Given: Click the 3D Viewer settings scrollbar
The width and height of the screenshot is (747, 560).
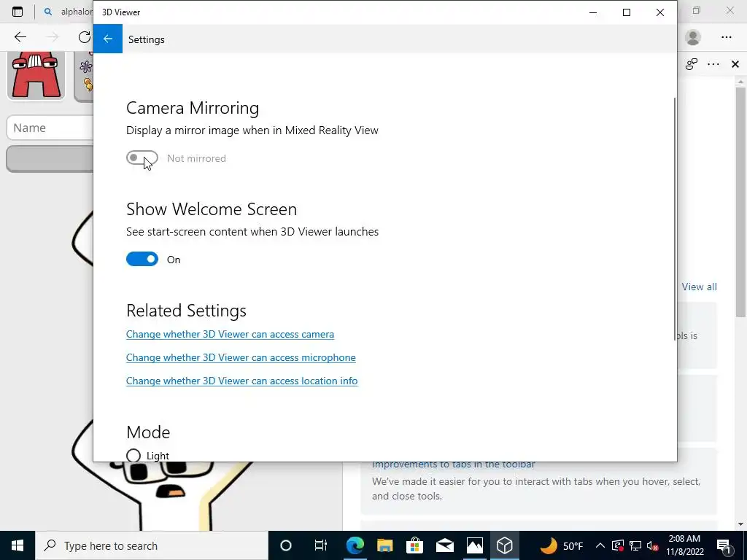Looking at the screenshot, I should (x=675, y=219).
